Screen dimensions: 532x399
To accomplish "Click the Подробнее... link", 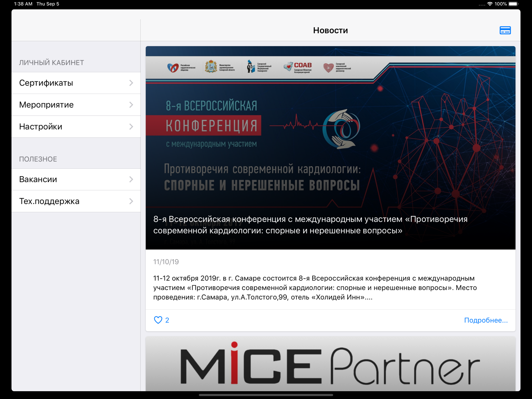I will (x=486, y=320).
